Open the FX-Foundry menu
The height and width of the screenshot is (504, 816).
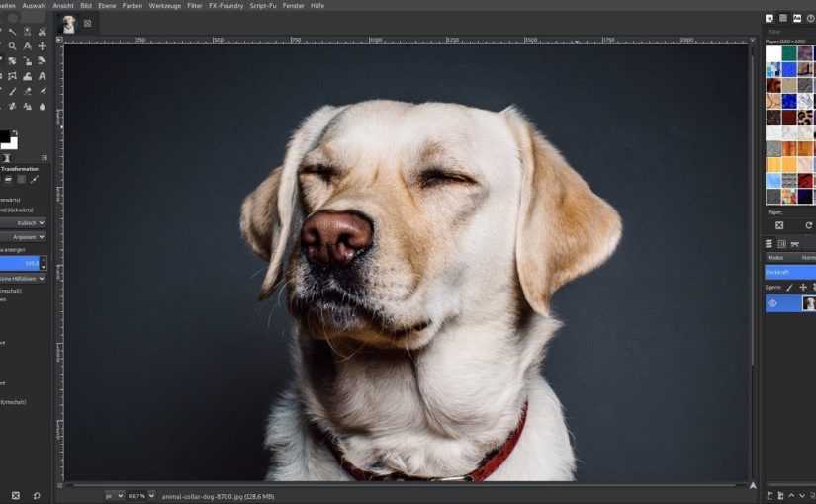click(x=226, y=6)
